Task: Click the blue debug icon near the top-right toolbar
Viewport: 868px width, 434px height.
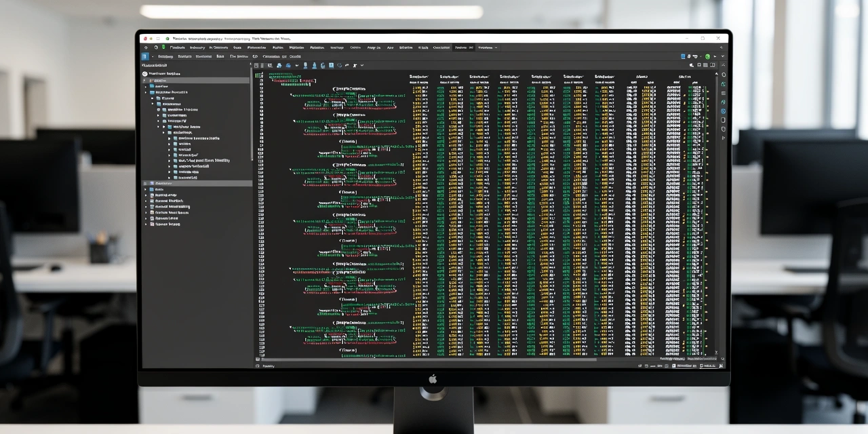Action: [683, 56]
